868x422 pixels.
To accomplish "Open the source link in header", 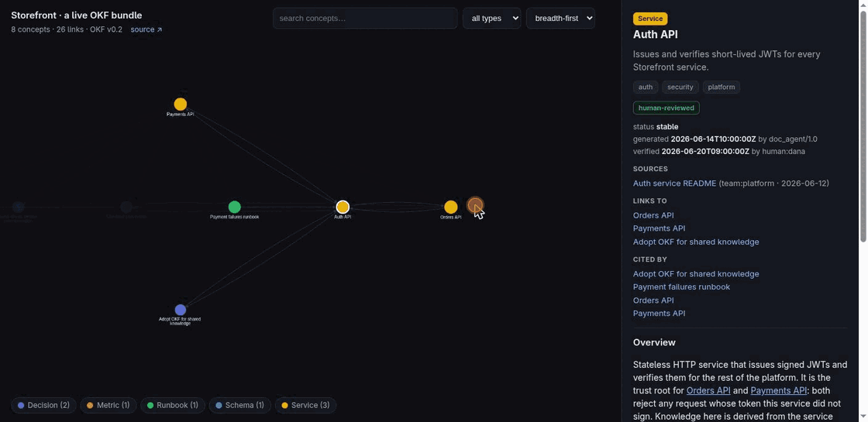I will (146, 29).
